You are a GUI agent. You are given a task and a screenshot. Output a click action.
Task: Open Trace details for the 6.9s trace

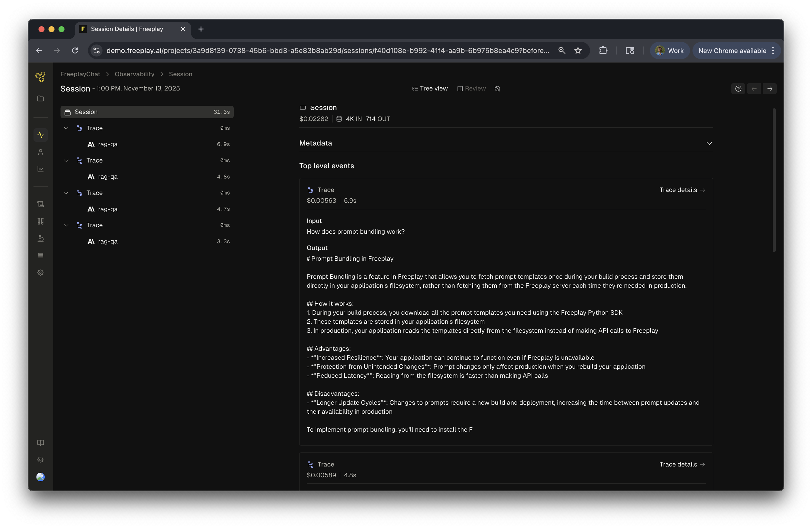682,190
